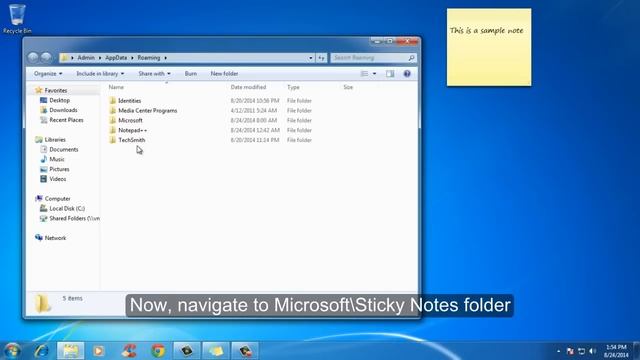Screen dimensions: 640x360
Task: Switch to Windows Explorer taskbar button
Action: click(x=71, y=351)
